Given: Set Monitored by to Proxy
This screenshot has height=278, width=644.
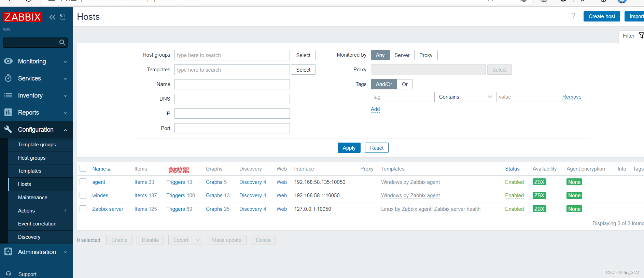Looking at the screenshot, I should 426,55.
